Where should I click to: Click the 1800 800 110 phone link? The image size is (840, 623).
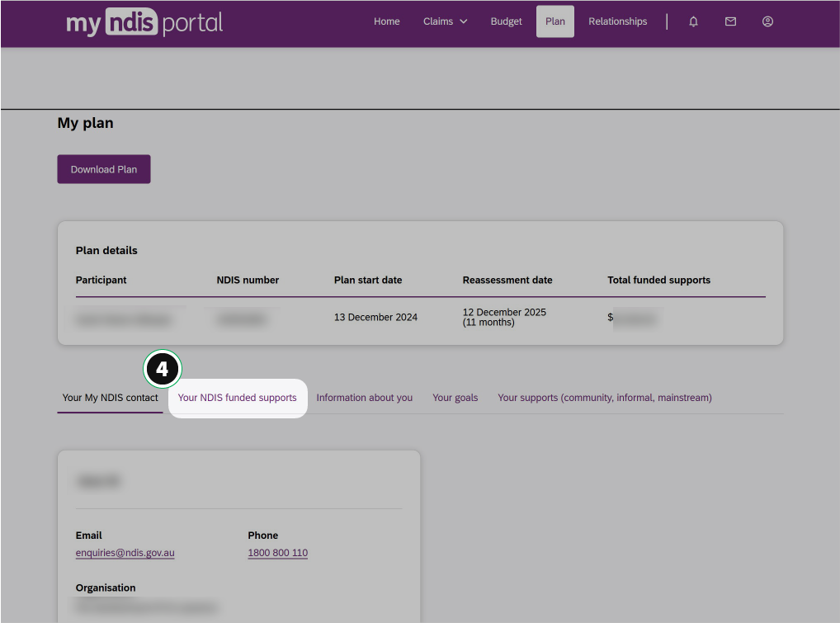coord(277,553)
